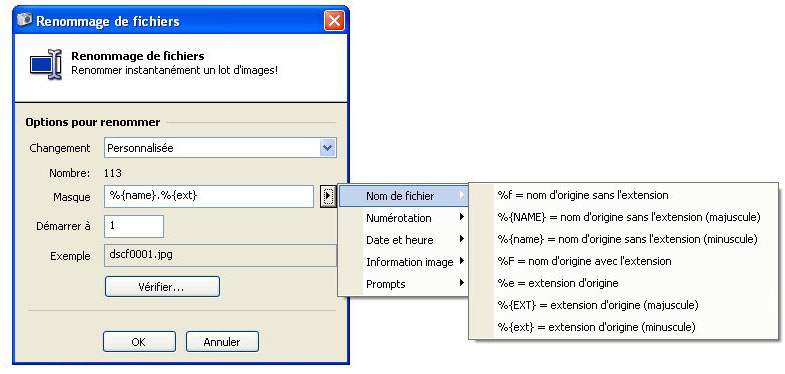
Task: Cancel with the Annuler button
Action: pyautogui.click(x=222, y=342)
